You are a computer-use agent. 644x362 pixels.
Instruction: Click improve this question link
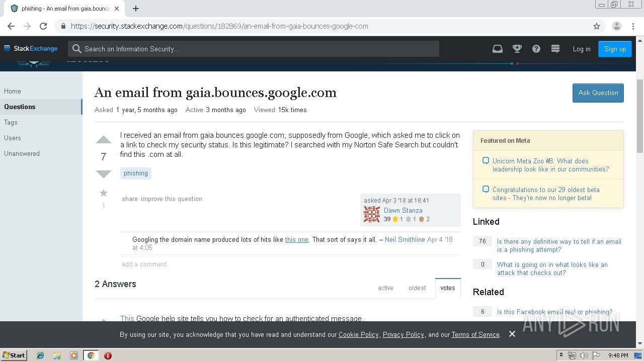[x=172, y=199]
